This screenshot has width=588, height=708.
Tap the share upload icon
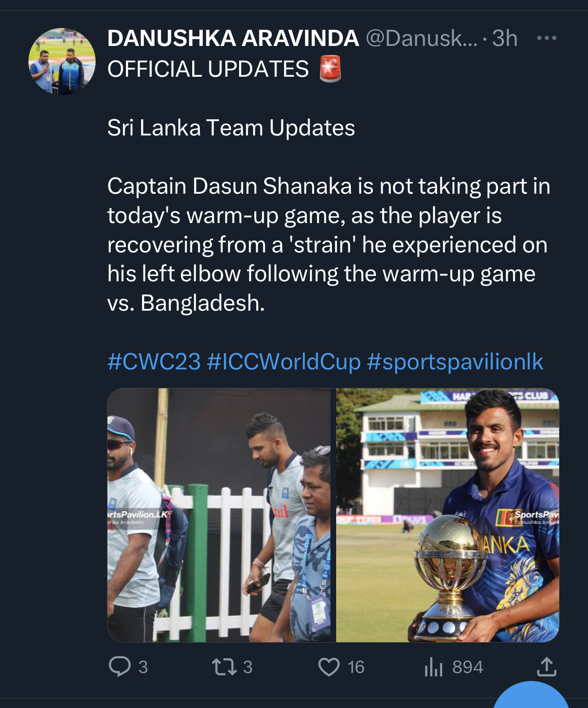(x=546, y=666)
